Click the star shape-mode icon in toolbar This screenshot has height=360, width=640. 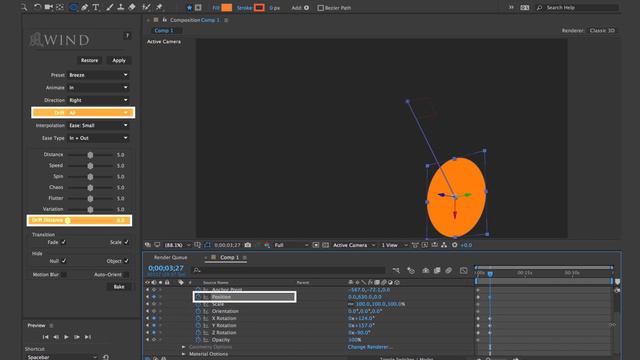coord(189,7)
